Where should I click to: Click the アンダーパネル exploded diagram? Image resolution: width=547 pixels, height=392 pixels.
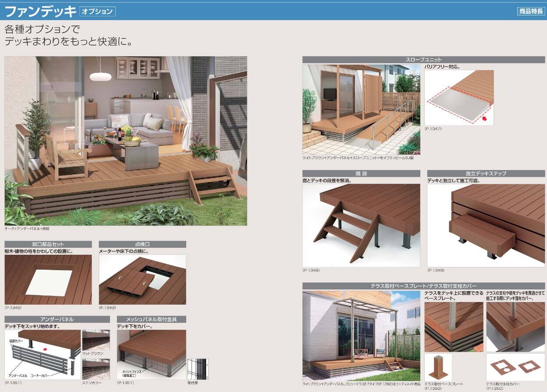pos(43,354)
